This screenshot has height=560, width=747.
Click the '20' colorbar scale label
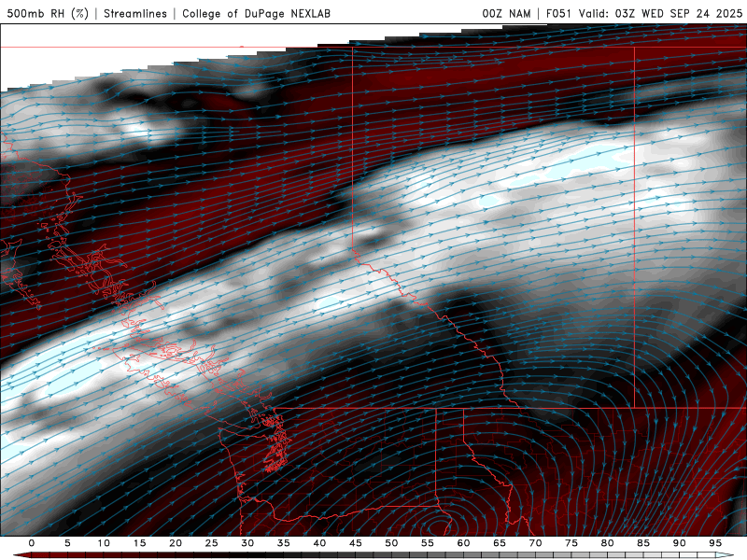pos(176,543)
